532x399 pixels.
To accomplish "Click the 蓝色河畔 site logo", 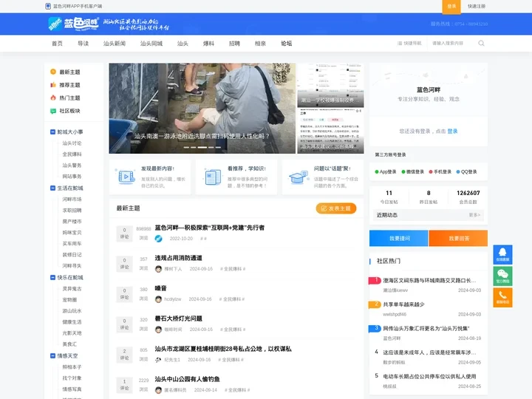I will pyautogui.click(x=73, y=24).
